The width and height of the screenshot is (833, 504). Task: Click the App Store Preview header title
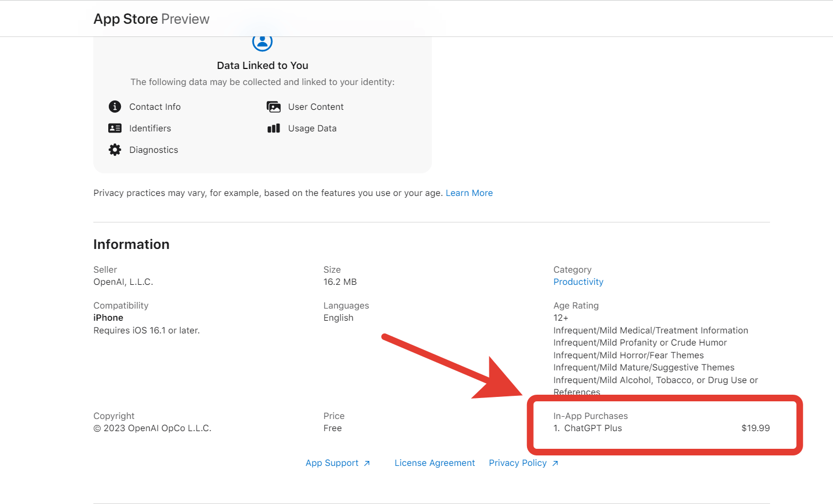pyautogui.click(x=151, y=19)
